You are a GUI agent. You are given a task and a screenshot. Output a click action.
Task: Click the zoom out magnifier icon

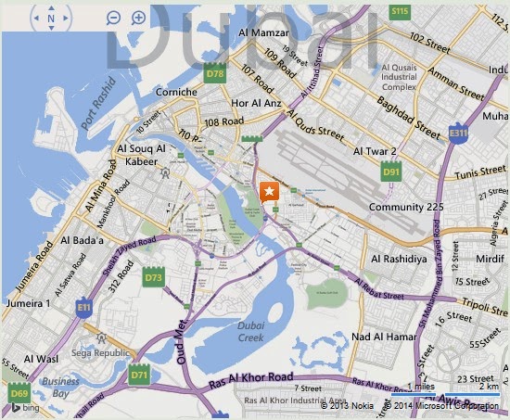pyautogui.click(x=113, y=18)
